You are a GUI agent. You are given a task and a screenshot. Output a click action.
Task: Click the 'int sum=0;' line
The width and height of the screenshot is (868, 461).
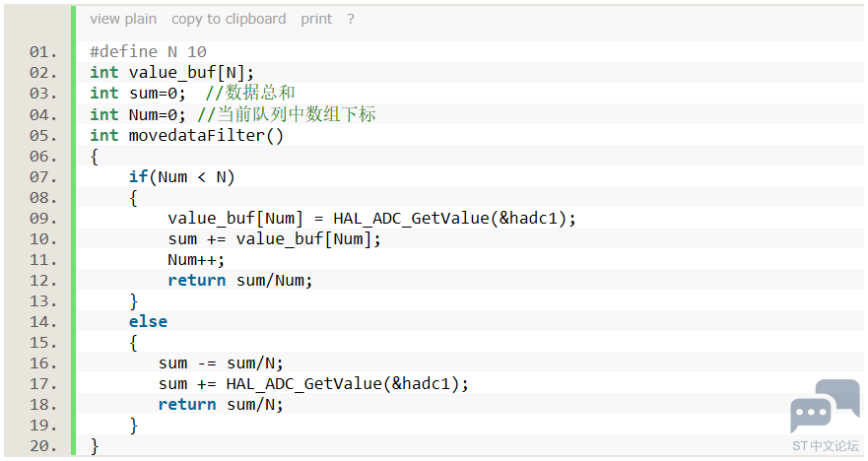tap(138, 93)
